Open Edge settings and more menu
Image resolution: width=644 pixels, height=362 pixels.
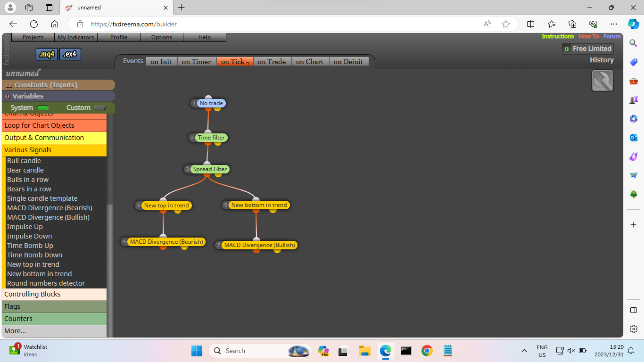613,24
